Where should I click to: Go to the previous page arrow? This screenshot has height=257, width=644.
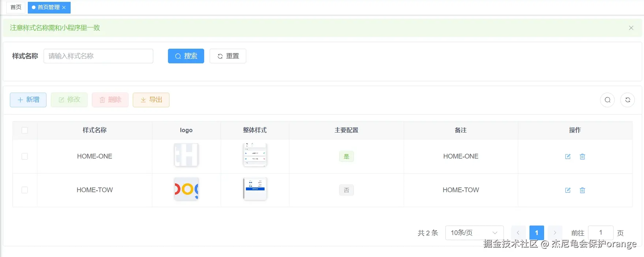[x=518, y=233]
